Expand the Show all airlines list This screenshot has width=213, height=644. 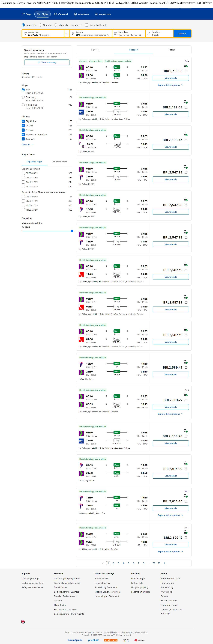pyautogui.click(x=27, y=144)
